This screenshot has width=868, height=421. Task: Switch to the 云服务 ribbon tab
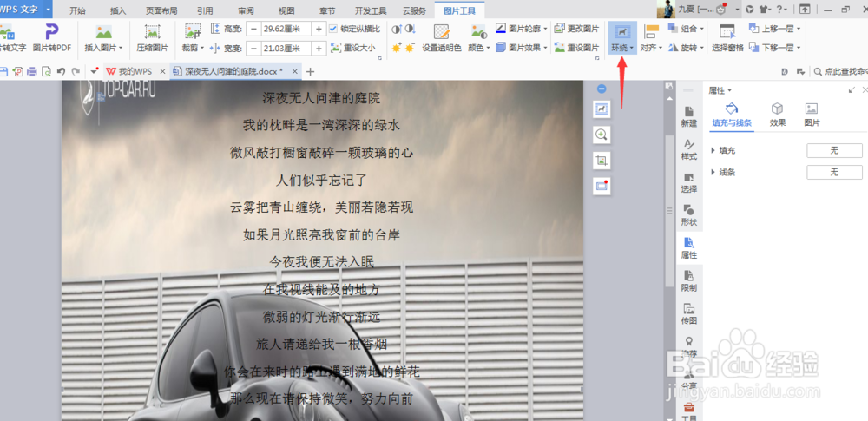(x=414, y=10)
